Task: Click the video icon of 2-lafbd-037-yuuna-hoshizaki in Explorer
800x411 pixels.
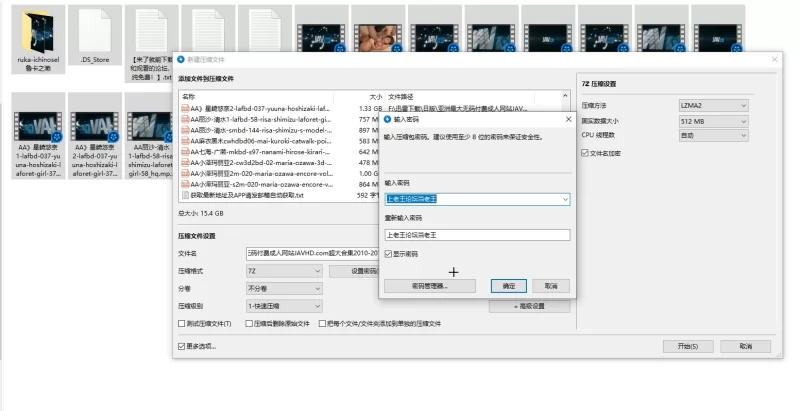Action: (95, 126)
